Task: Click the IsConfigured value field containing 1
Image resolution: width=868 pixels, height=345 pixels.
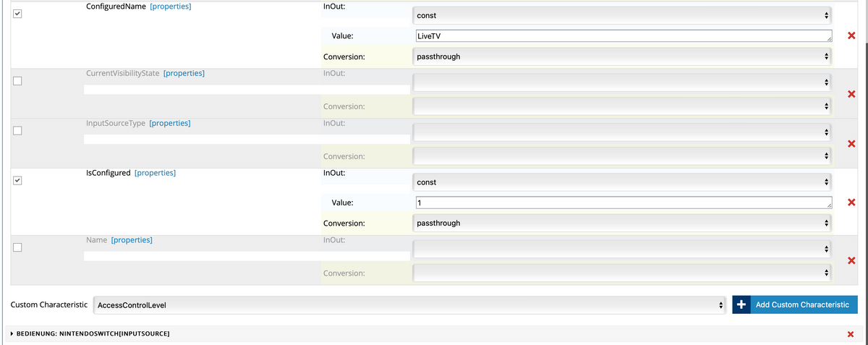Action: coord(622,203)
